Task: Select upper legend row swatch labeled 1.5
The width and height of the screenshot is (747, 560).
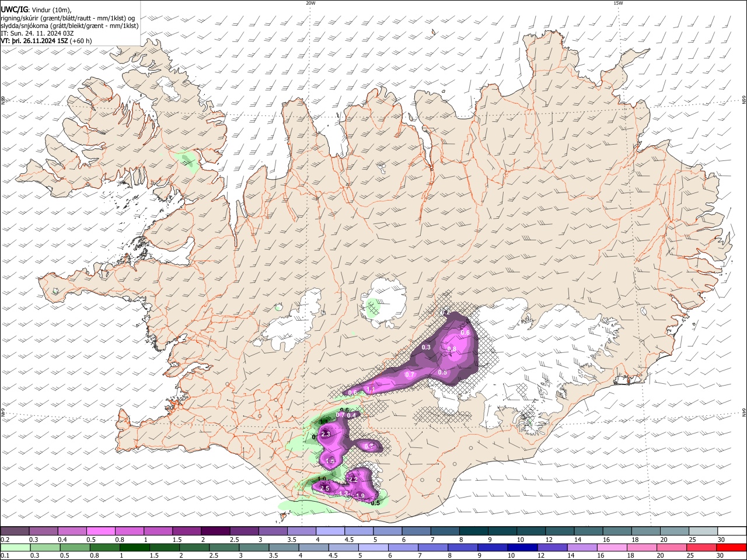Action: [x=187, y=531]
